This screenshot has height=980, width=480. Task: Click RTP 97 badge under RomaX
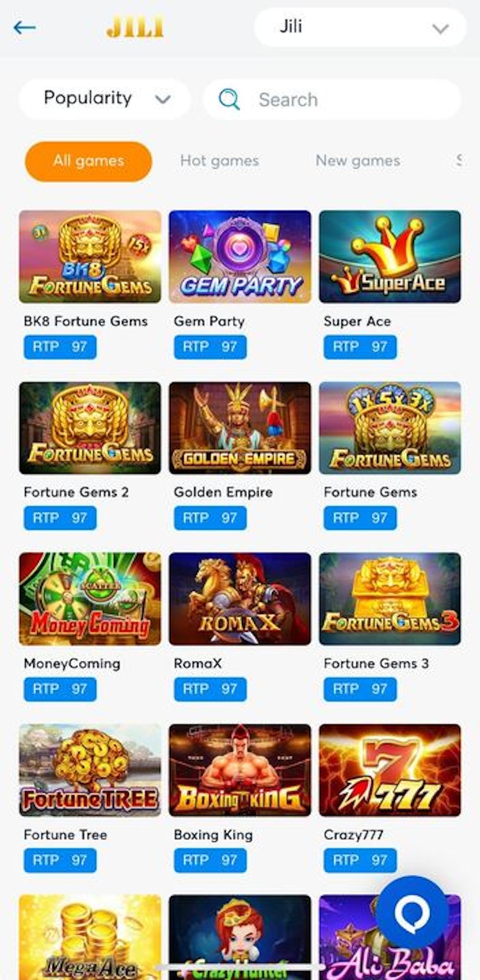(210, 689)
